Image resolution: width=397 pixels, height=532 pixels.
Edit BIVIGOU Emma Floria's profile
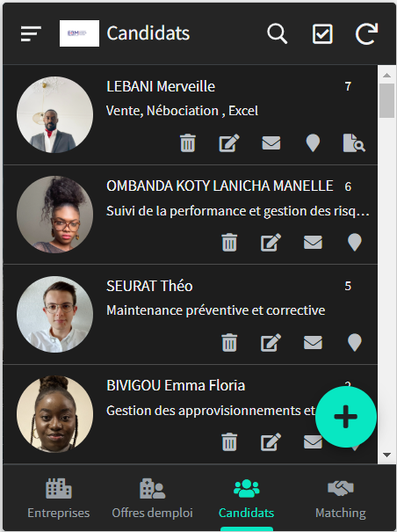271,442
